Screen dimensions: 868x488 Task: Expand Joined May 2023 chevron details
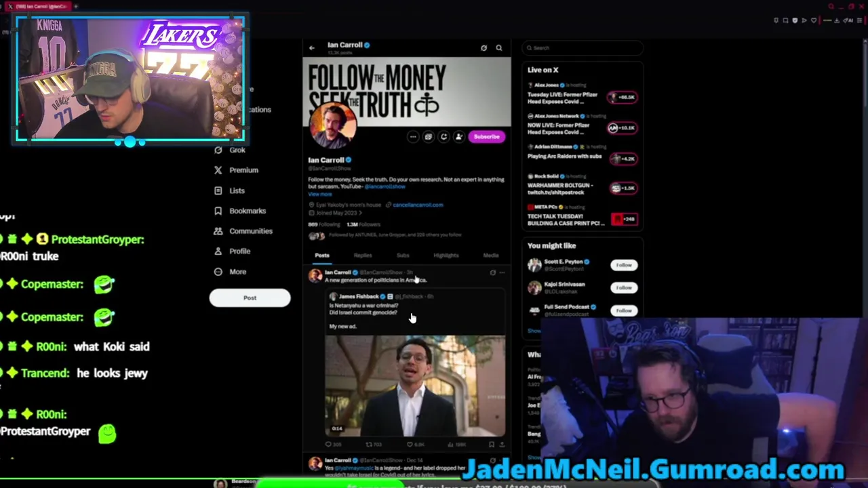click(x=336, y=213)
